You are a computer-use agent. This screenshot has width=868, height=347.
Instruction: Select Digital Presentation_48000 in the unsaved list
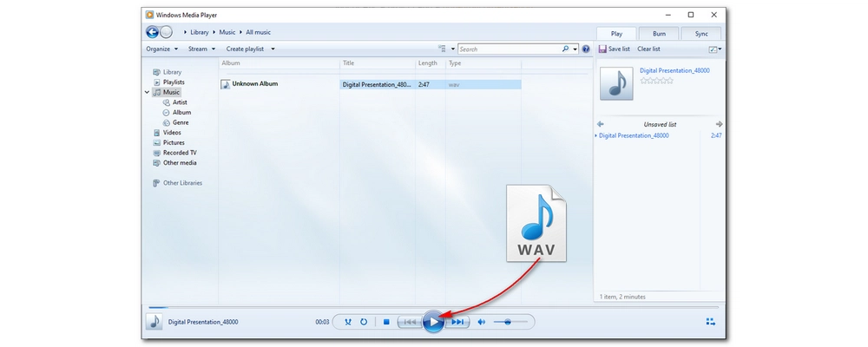coord(634,135)
